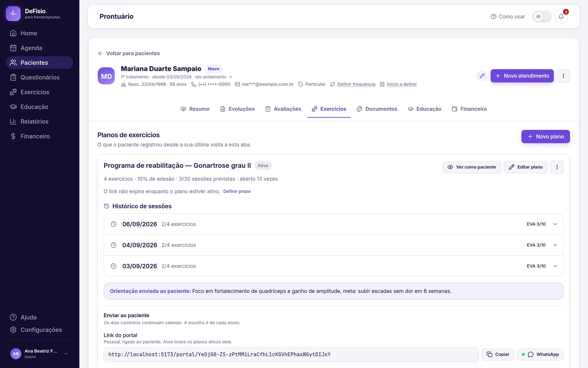The height and width of the screenshot is (368, 588).
Task: Click clock icon of 04/09/2026 session
Action: tap(114, 245)
